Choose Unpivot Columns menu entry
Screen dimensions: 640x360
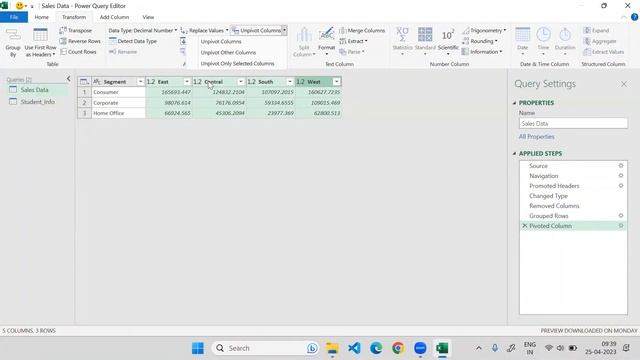[x=221, y=42]
